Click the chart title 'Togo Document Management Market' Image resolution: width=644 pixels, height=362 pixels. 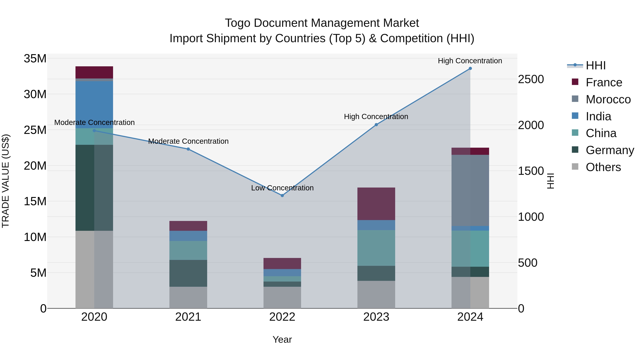pyautogui.click(x=322, y=23)
